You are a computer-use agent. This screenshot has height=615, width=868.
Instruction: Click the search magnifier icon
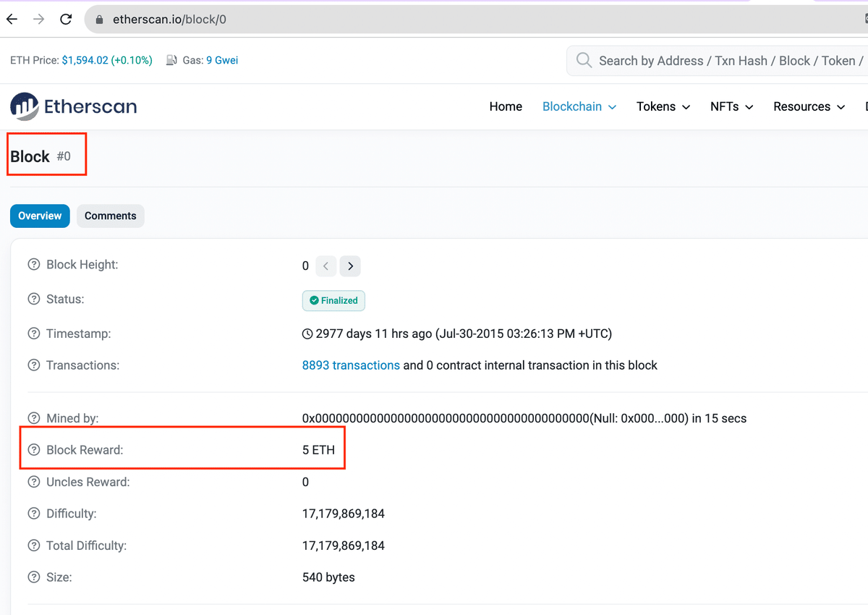coord(584,61)
